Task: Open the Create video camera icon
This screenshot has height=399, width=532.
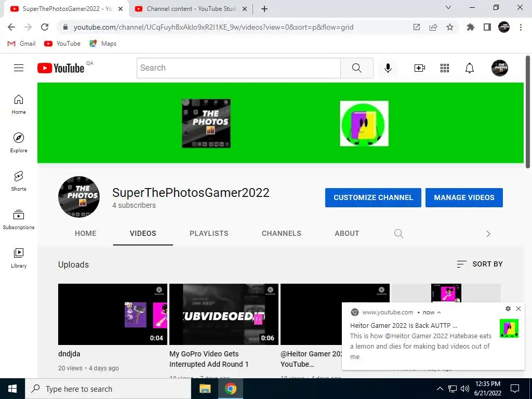Action: pos(419,68)
